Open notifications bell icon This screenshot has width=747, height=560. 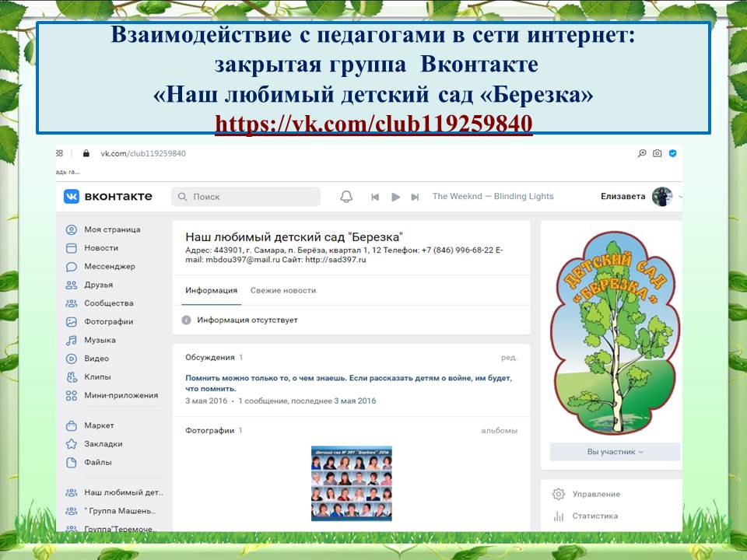click(346, 197)
